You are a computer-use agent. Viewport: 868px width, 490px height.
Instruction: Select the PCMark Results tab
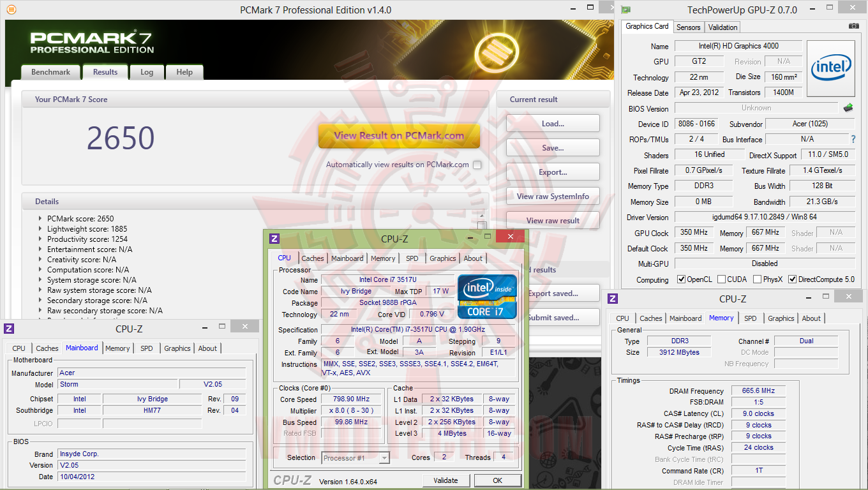tap(105, 72)
